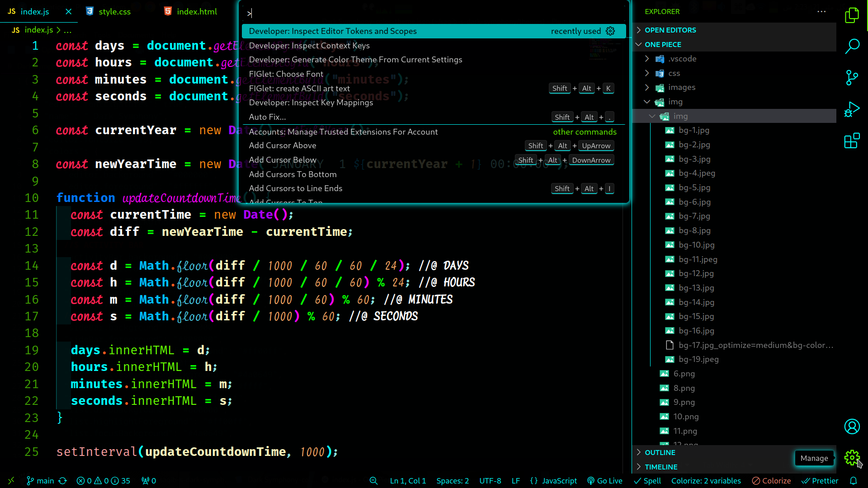Click the Manage gear icon
Image resolution: width=868 pixels, height=488 pixels.
click(852, 458)
